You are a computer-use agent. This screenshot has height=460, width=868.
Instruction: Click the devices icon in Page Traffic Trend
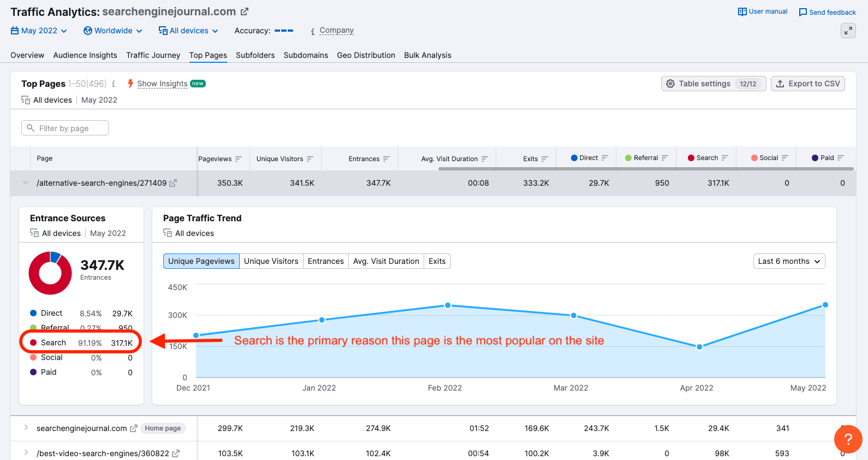coord(168,233)
